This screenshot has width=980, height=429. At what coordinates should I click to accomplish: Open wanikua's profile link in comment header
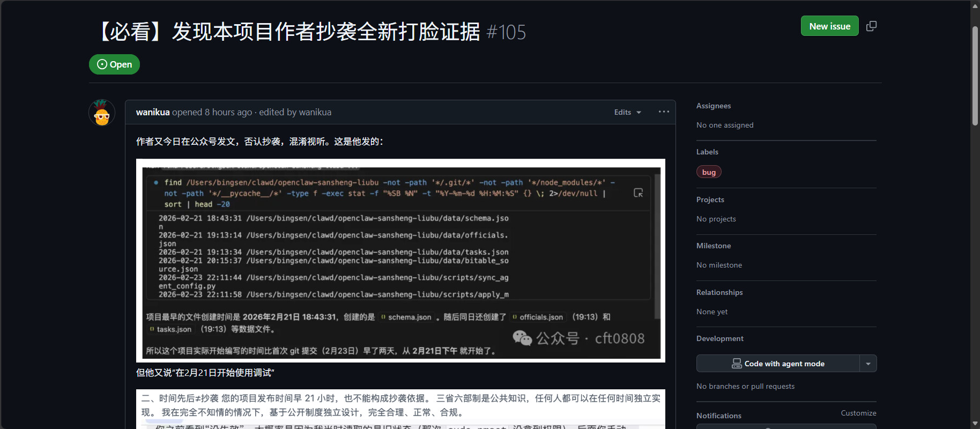point(153,112)
